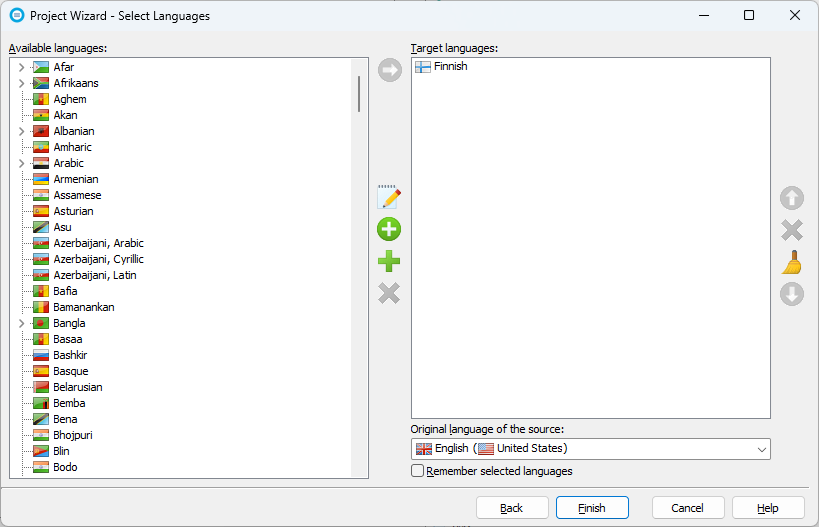Expand the Afar language node
This screenshot has height=527, width=819.
[21, 67]
